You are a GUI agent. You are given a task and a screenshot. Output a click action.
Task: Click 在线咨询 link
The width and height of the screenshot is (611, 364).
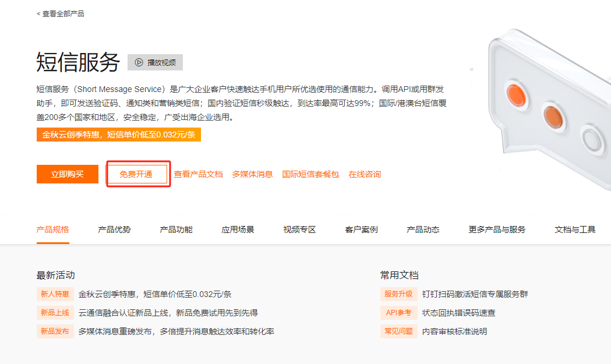365,174
